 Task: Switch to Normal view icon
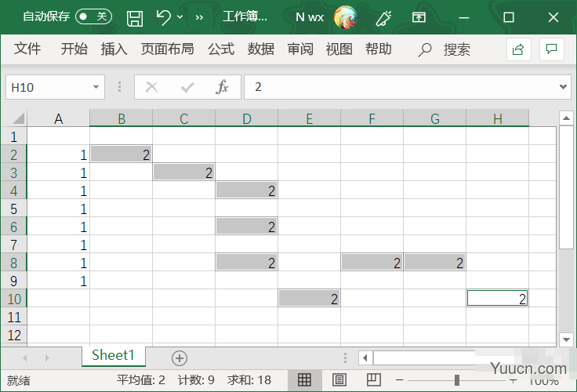304,379
